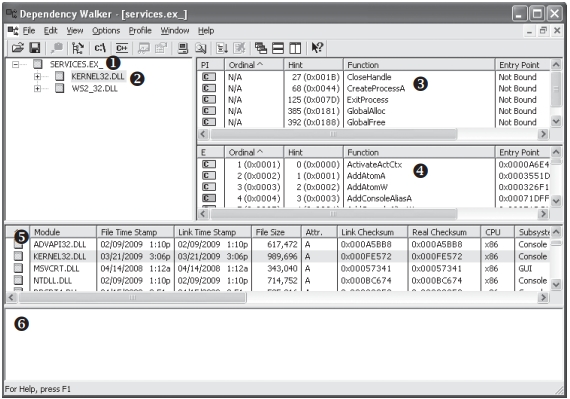
Task: Sort module list by File Time Stamp header
Action: coord(135,232)
